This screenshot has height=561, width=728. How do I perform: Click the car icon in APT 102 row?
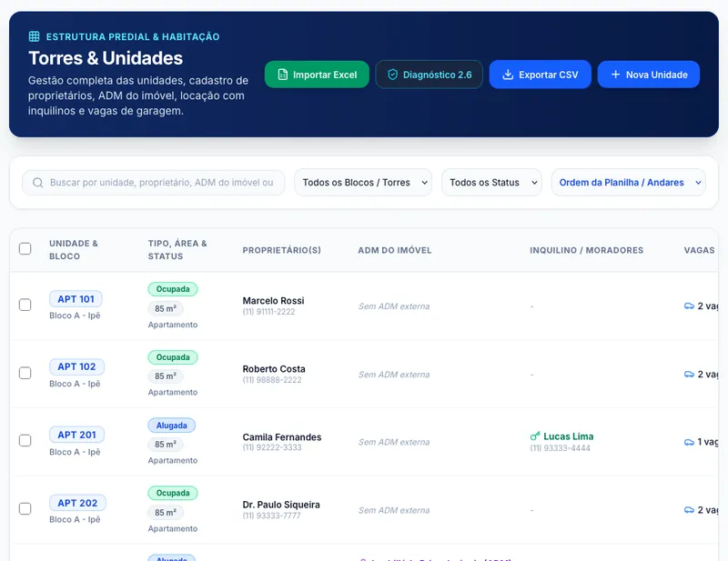[689, 374]
